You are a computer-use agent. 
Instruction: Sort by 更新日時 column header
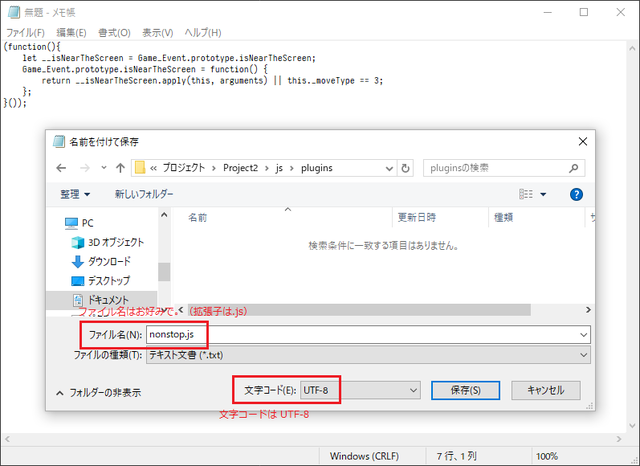[417, 217]
